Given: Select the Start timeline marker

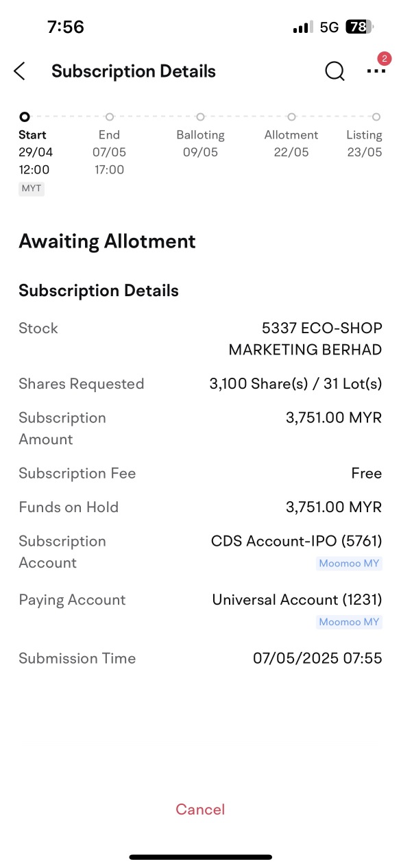Looking at the screenshot, I should point(25,117).
